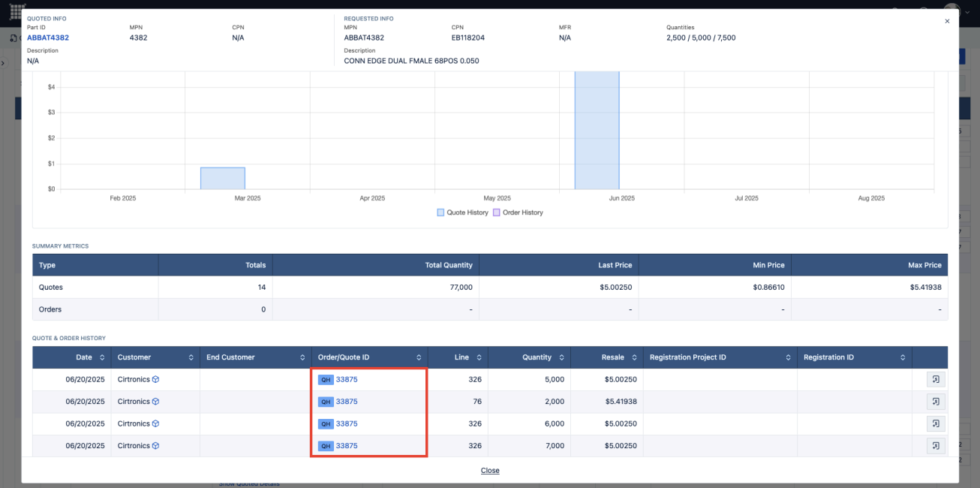
Task: Sort the history table by Quantity
Action: [561, 357]
